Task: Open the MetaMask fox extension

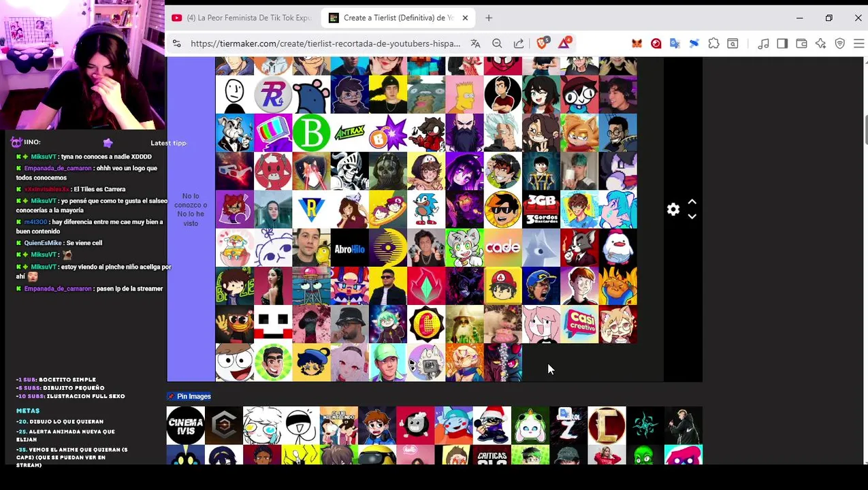Action: 637,44
